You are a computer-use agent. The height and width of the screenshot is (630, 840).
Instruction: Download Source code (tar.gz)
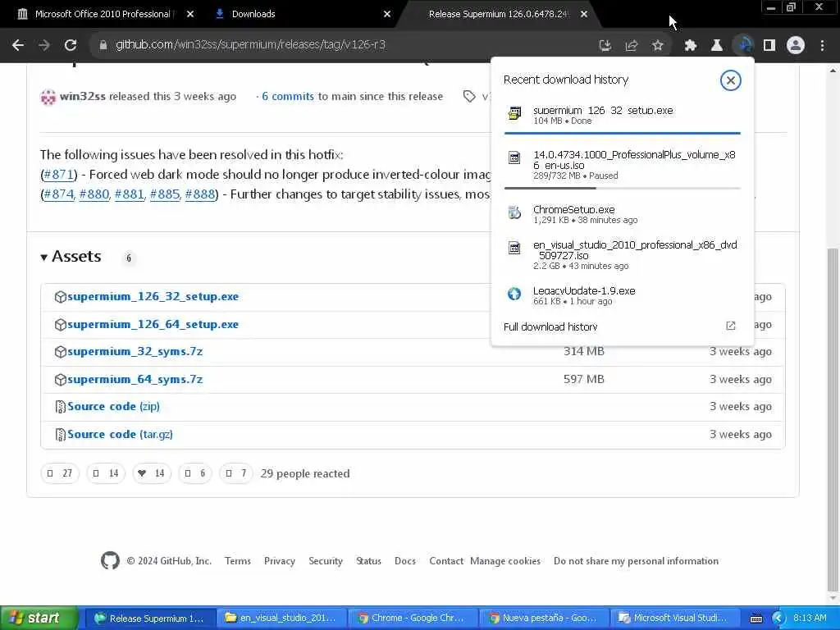click(120, 435)
